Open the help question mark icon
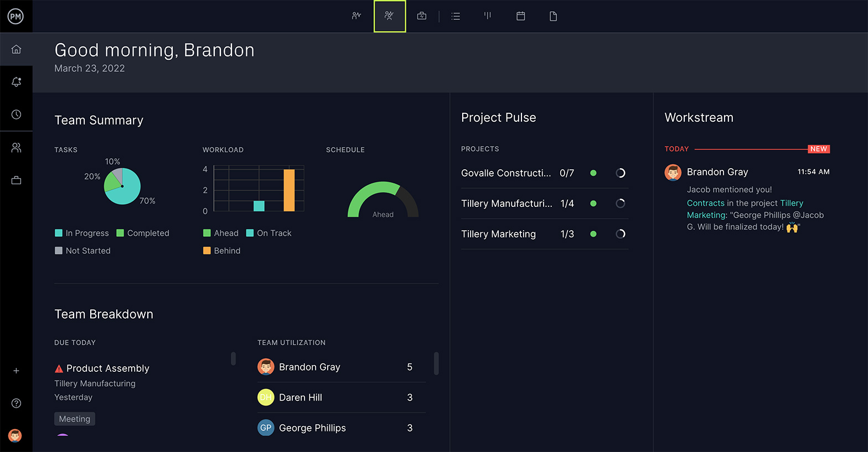This screenshot has width=868, height=452. [16, 403]
